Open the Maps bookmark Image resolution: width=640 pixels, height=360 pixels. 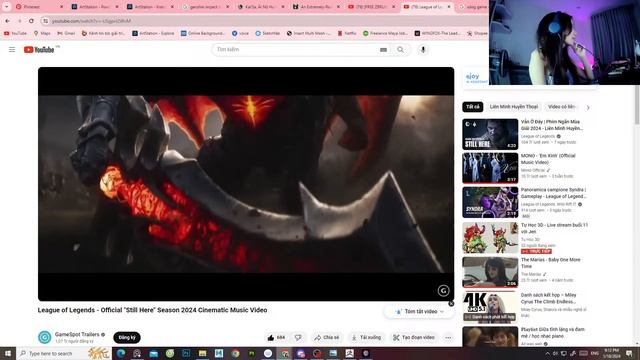coord(42,33)
